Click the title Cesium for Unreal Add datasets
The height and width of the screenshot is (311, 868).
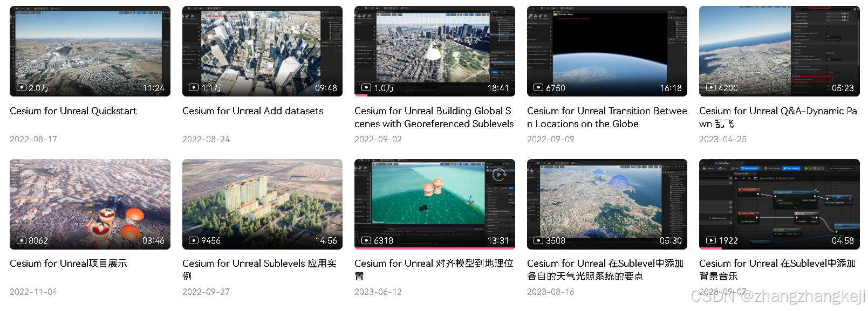pyautogui.click(x=253, y=111)
